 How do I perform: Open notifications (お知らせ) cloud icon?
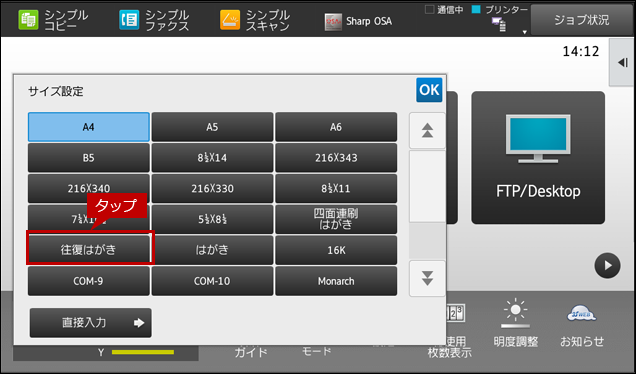tap(582, 325)
